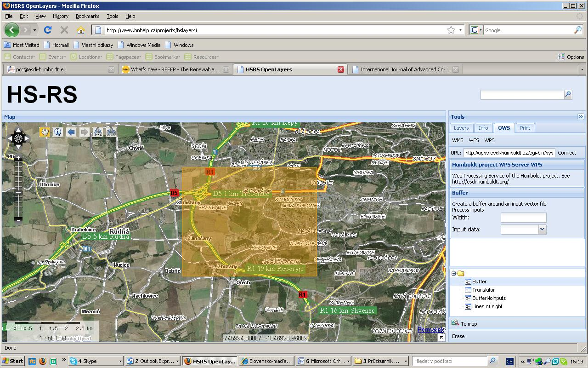Select BufferNoInputs process in tree

[x=489, y=298]
